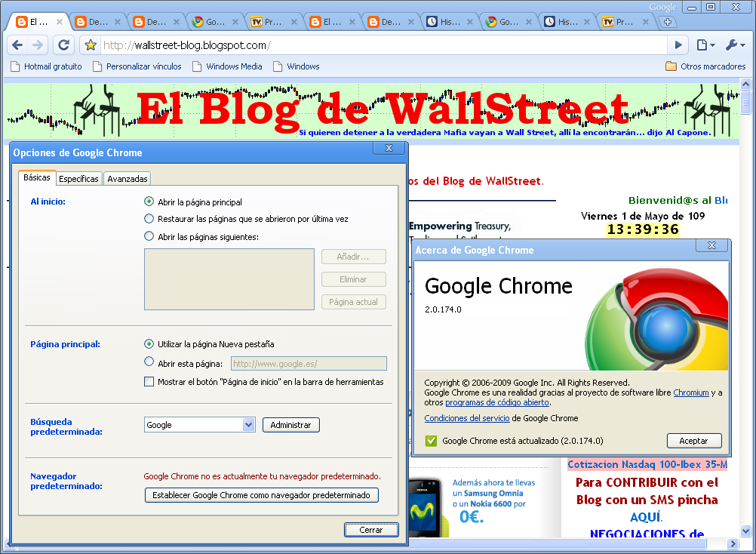Set Chrome as default browser button
Image resolution: width=756 pixels, height=554 pixels.
(261, 495)
